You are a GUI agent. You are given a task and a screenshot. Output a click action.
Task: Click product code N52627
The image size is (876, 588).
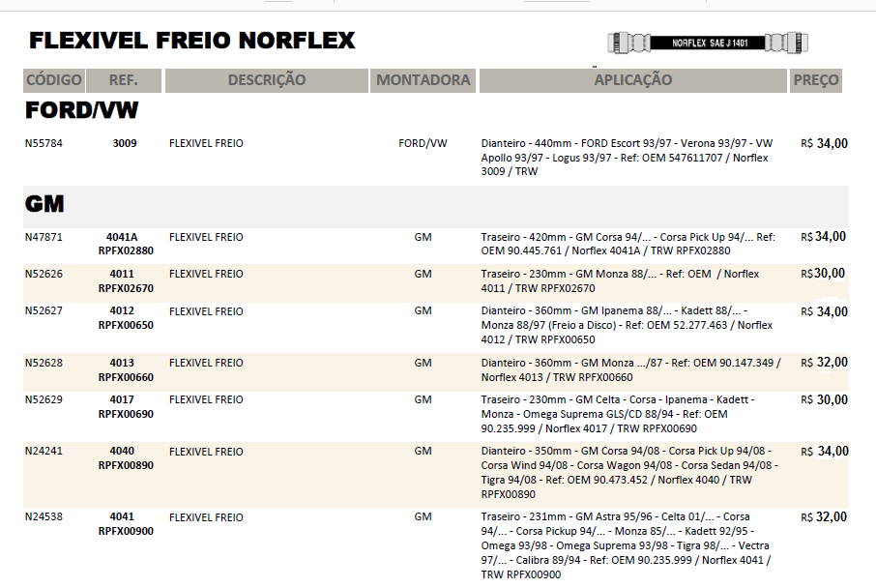pyautogui.click(x=44, y=311)
